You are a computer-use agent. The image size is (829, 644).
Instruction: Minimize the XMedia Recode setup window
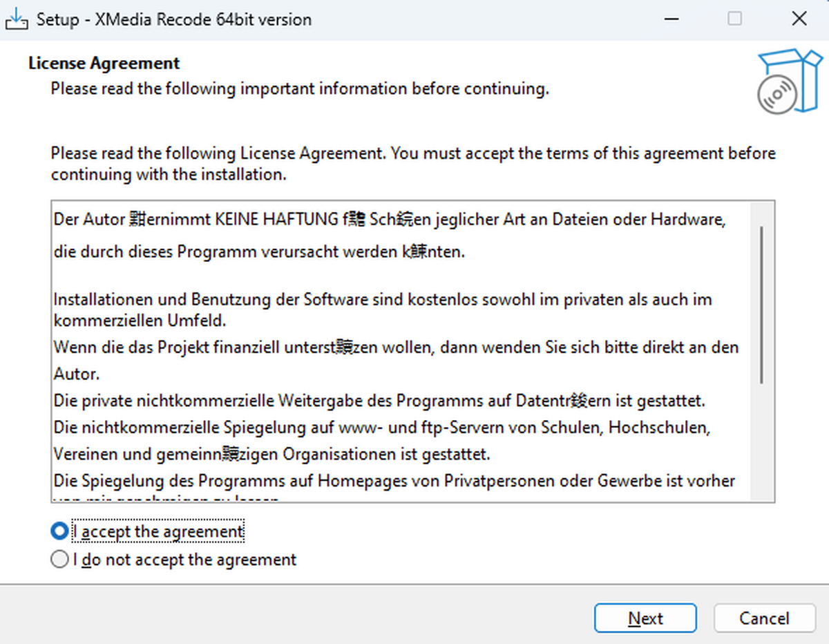pyautogui.click(x=669, y=19)
